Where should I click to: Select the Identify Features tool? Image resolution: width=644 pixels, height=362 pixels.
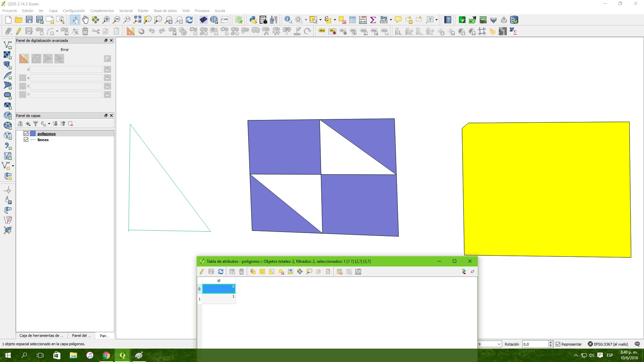(288, 20)
